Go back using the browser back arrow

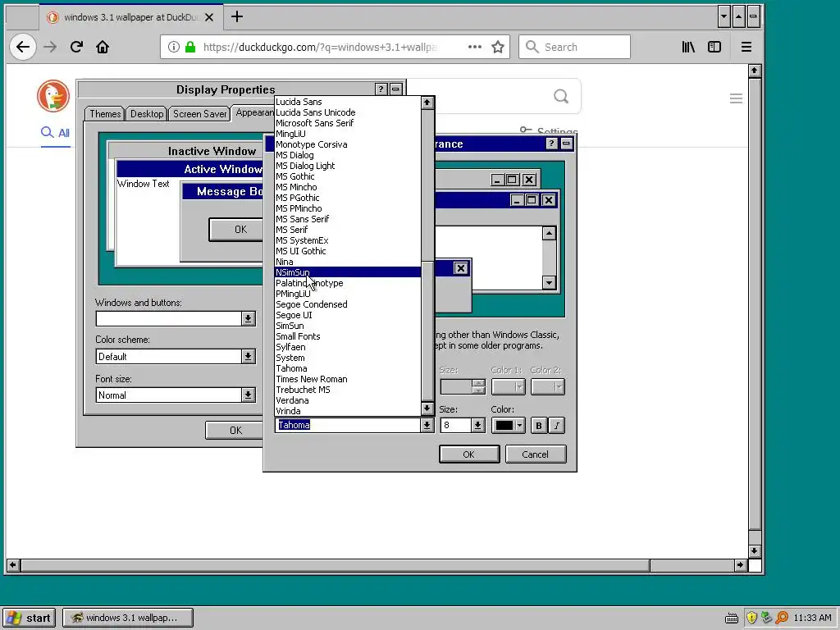[x=22, y=47]
